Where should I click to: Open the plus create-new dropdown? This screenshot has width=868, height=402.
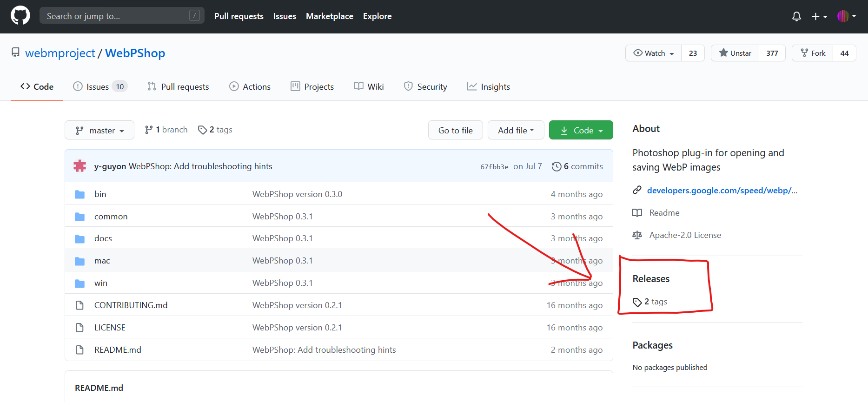tap(819, 16)
